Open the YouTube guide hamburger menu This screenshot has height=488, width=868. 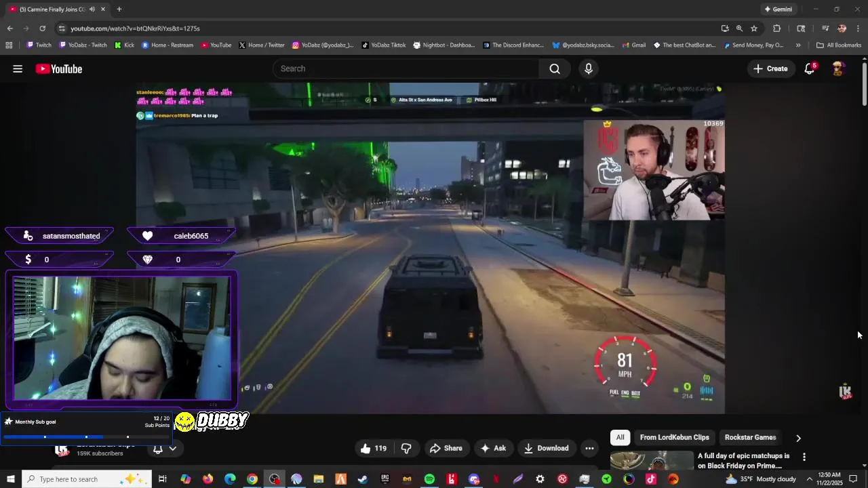[x=18, y=68]
